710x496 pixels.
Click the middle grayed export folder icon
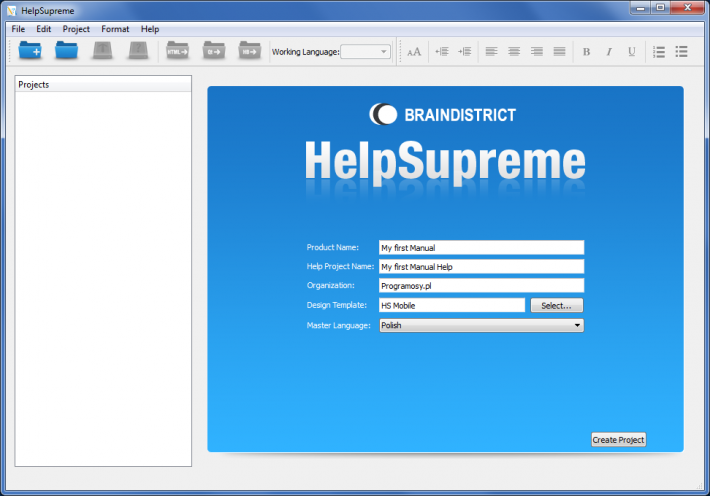[x=214, y=50]
